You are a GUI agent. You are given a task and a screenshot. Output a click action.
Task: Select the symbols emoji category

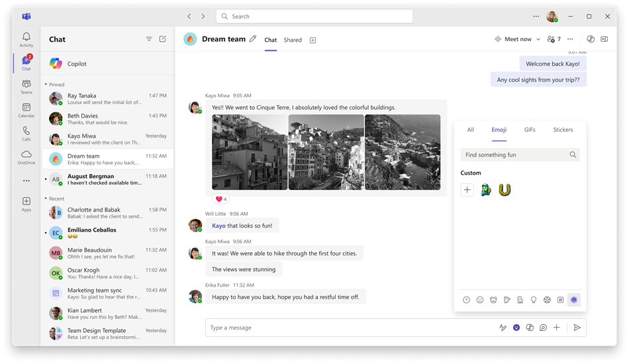click(x=560, y=300)
